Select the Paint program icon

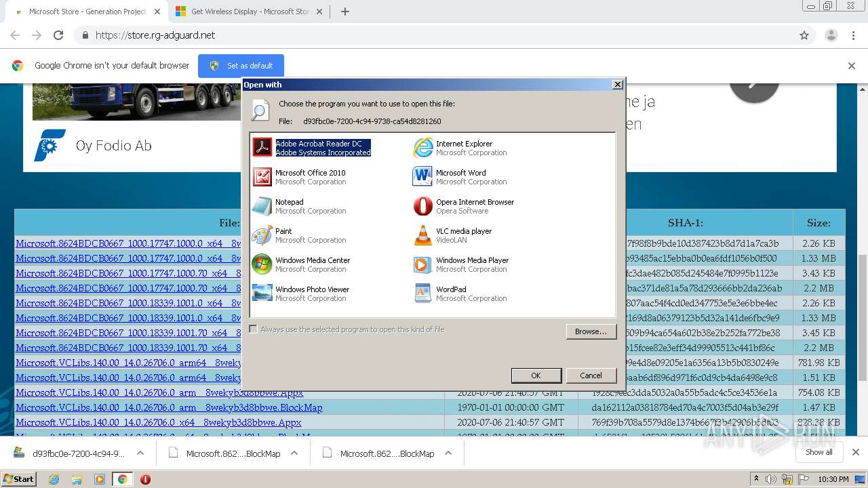(262, 235)
